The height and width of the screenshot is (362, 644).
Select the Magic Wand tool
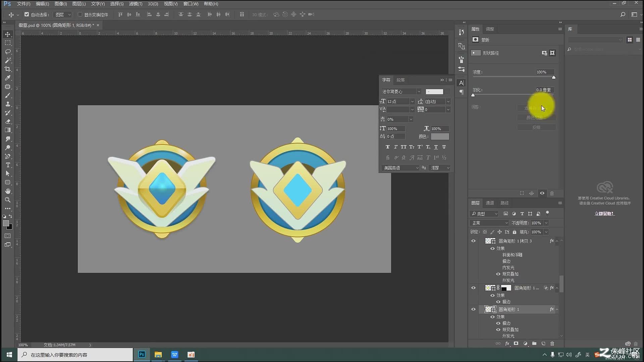[8, 61]
